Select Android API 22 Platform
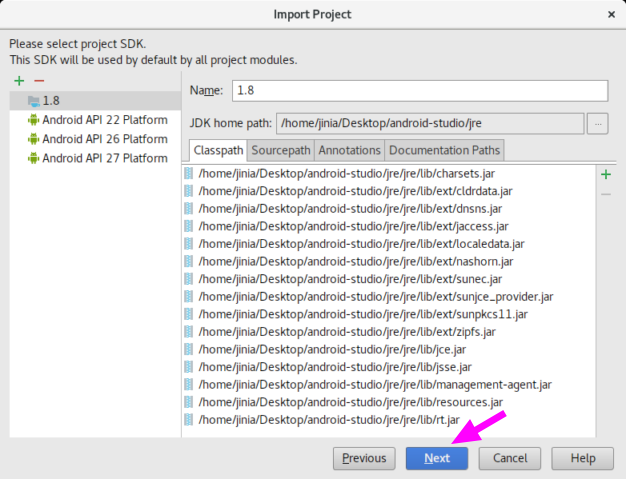The height and width of the screenshot is (479, 626). point(95,120)
